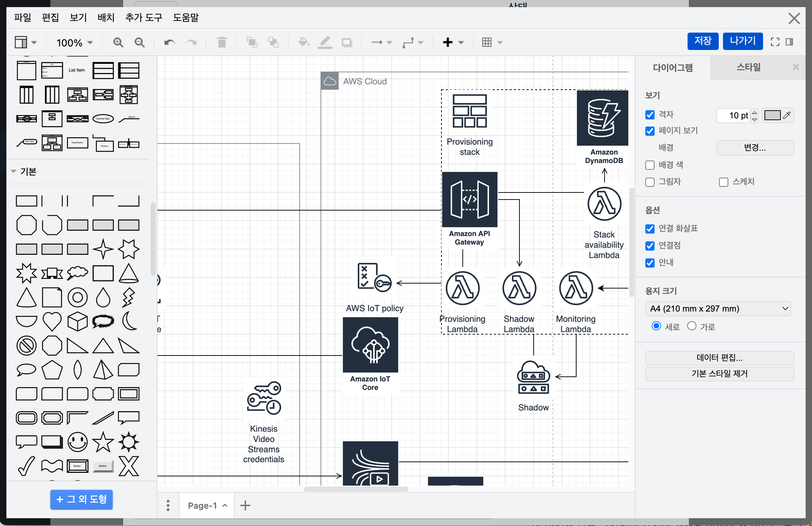Viewport: 812px width, 526px height.
Task: Pick the grid color with eyedropper
Action: coord(787,115)
